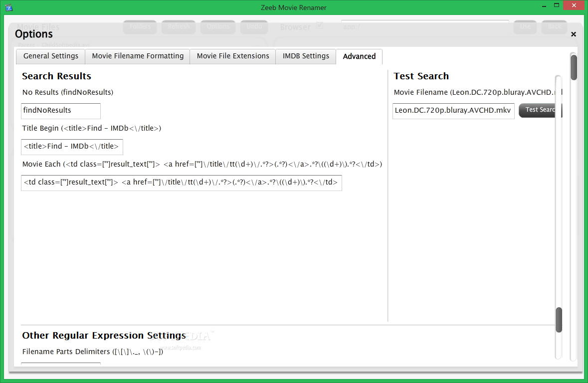Click the Filename Parts Delimiters label
The width and height of the screenshot is (588, 383).
coord(93,352)
